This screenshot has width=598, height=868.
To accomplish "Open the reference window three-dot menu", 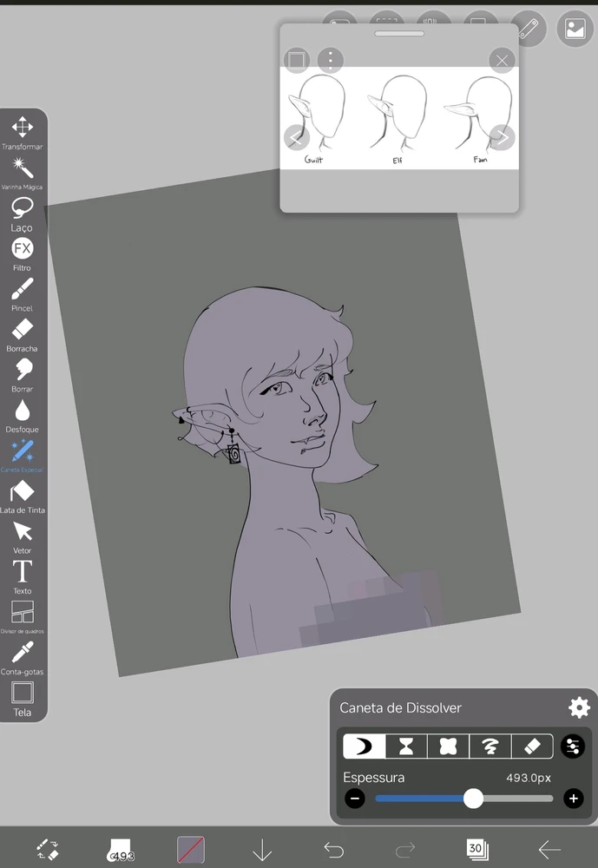I will coord(331,60).
